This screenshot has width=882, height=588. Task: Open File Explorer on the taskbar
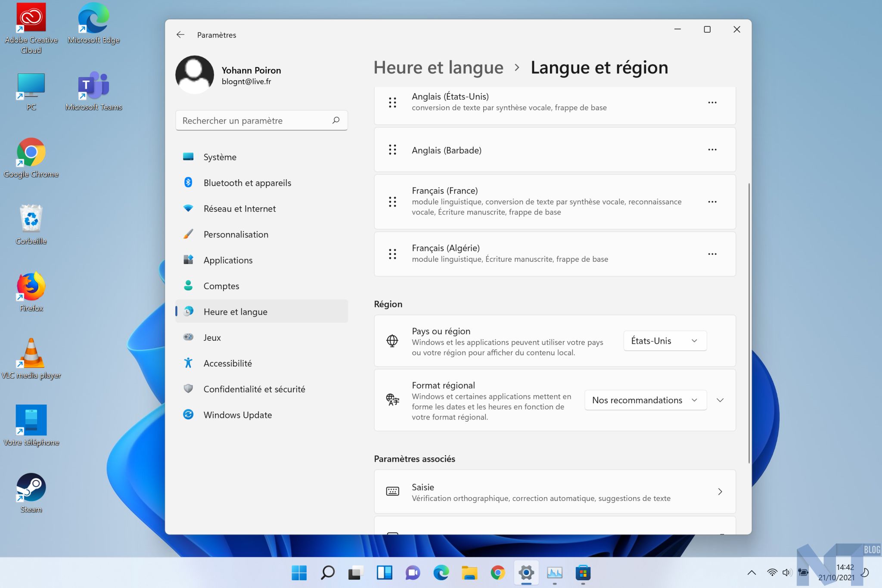469,573
